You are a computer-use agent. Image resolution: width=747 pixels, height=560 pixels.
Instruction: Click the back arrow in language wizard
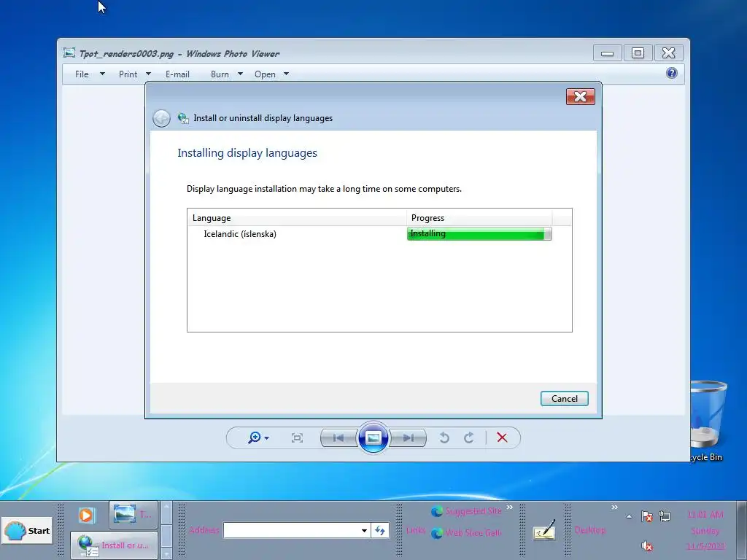tap(161, 118)
